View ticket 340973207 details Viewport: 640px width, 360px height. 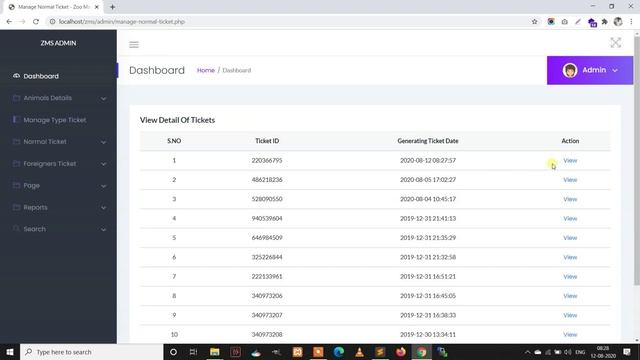(x=570, y=315)
